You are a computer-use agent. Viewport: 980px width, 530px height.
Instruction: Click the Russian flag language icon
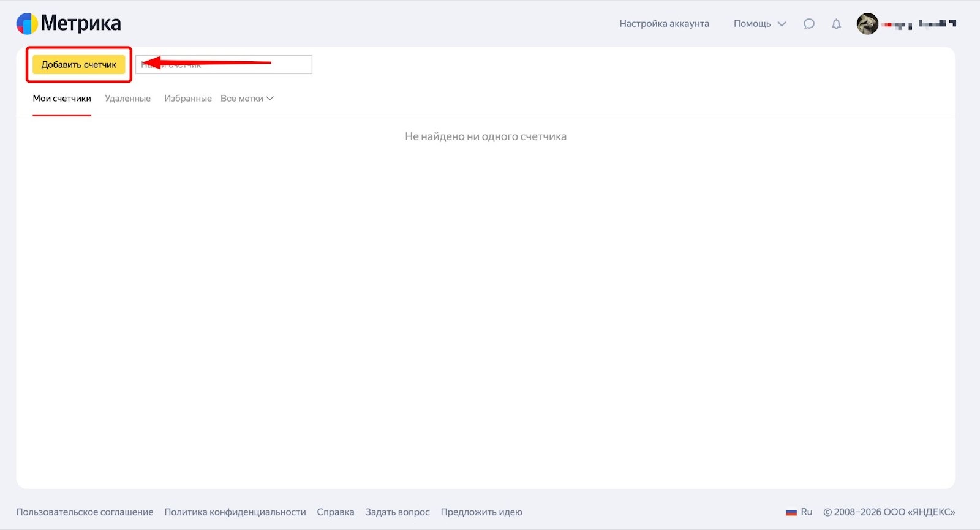[x=791, y=512]
